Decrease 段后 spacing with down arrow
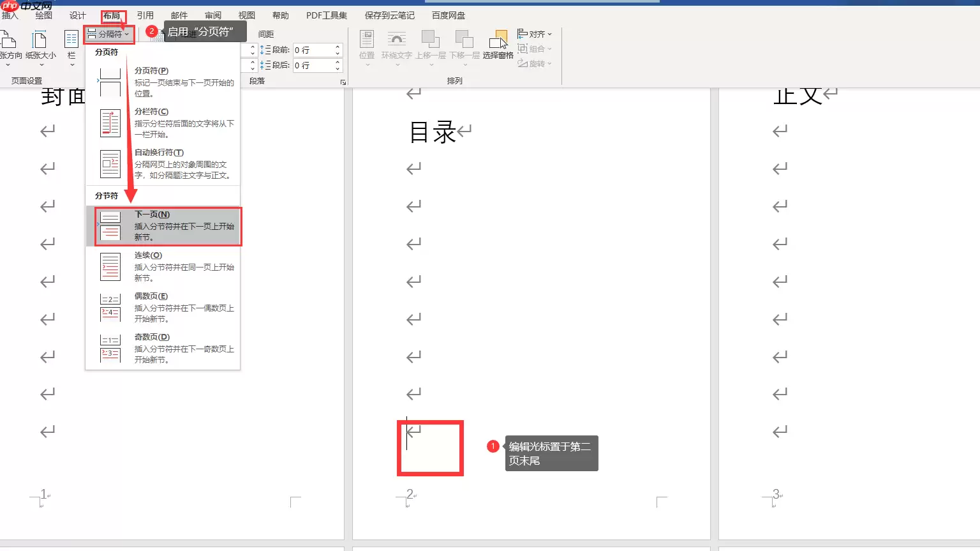The height and width of the screenshot is (551, 980). tap(338, 68)
